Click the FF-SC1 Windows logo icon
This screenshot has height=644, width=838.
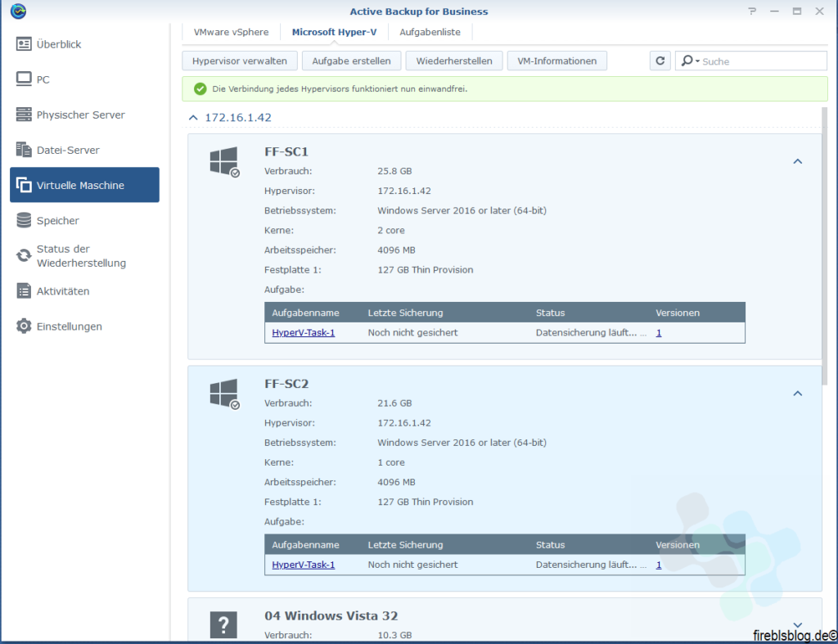click(x=224, y=161)
